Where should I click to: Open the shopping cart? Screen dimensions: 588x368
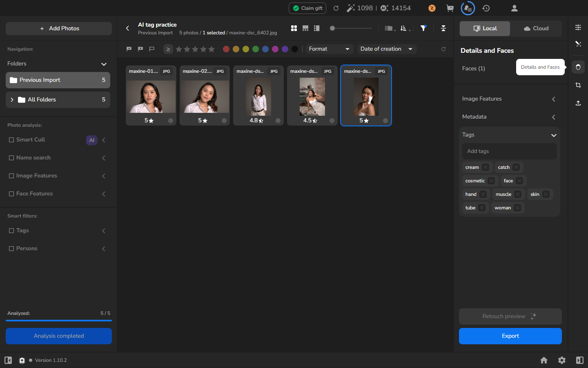coord(450,8)
